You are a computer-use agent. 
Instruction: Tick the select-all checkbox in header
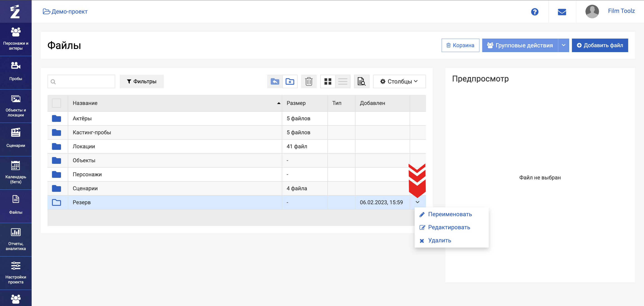tap(56, 103)
